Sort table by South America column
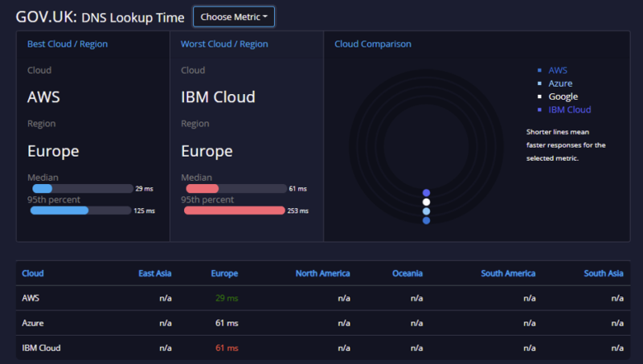Screen dimensions: 643x364 tap(508, 273)
